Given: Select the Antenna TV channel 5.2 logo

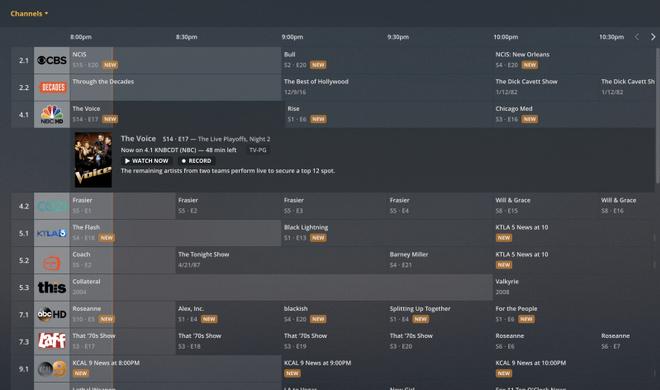Looking at the screenshot, I should pyautogui.click(x=52, y=260).
